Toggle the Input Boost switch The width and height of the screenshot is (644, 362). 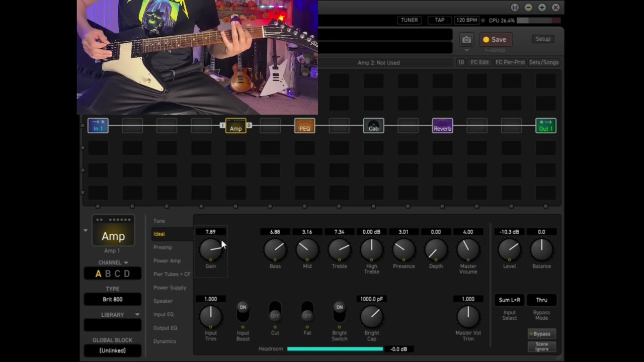tap(243, 312)
